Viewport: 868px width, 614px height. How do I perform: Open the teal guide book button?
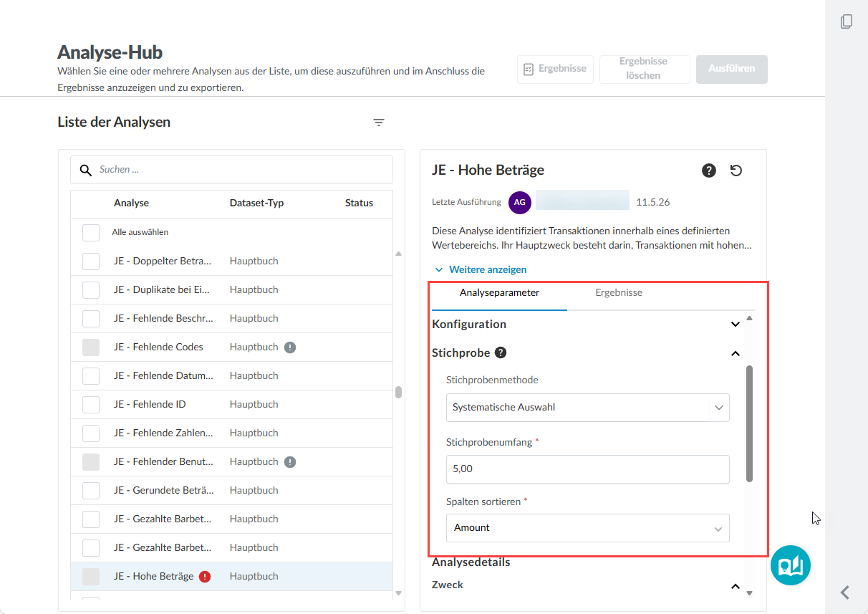790,565
